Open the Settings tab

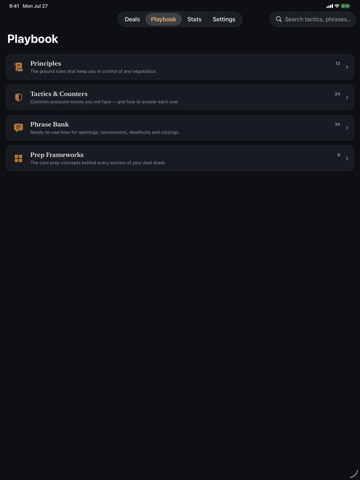[x=224, y=19]
